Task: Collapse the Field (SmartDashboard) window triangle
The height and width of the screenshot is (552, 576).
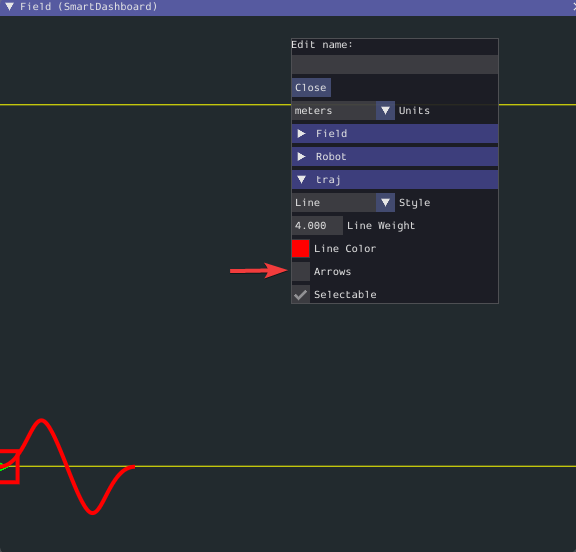Action: [10, 7]
